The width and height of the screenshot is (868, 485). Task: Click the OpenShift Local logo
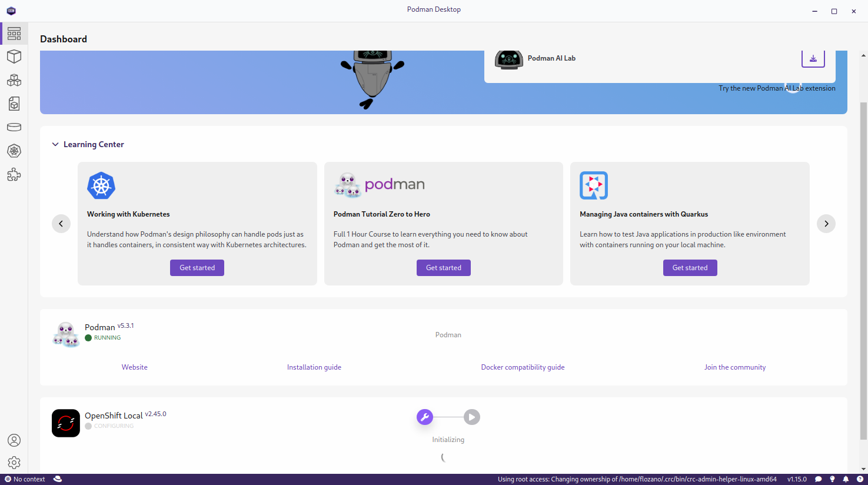coord(66,423)
